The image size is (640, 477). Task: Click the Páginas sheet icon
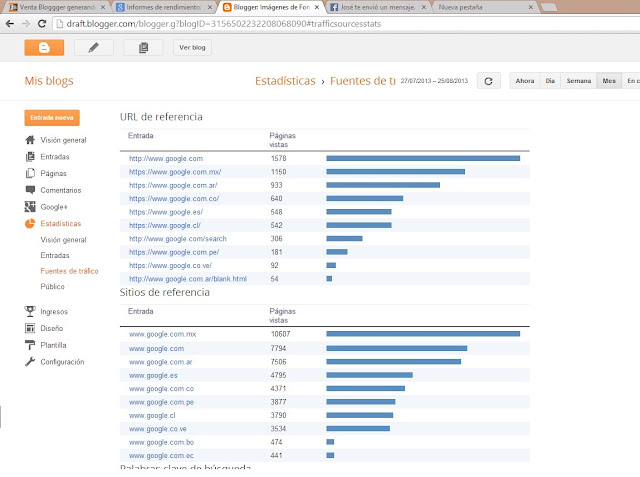[30, 173]
